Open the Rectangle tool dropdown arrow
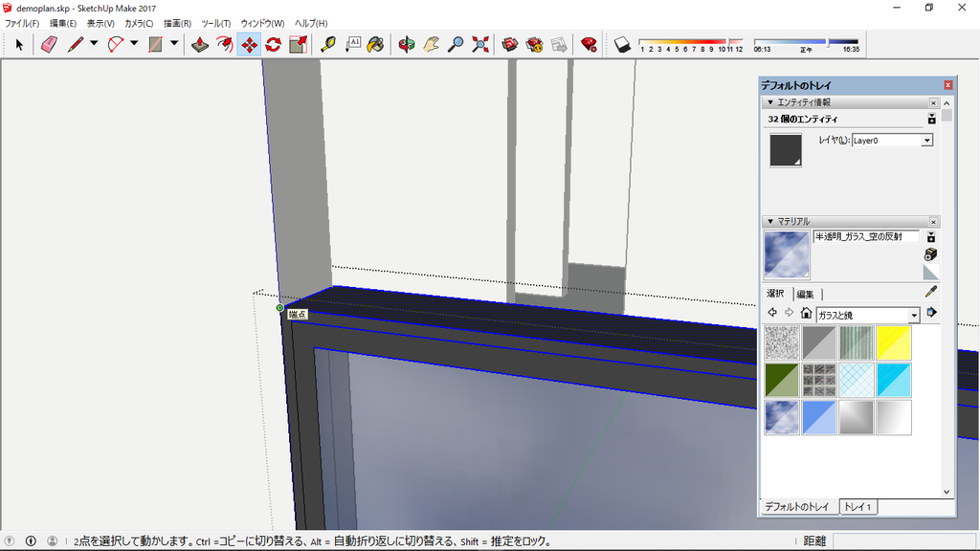 (x=174, y=43)
